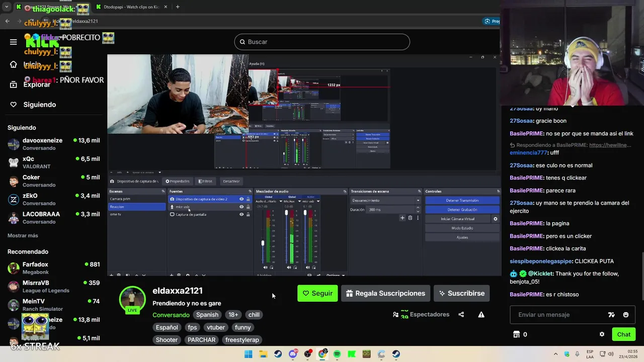644x362 pixels.
Task: Click the Duración 300 ms stepper arrows
Action: click(418, 210)
